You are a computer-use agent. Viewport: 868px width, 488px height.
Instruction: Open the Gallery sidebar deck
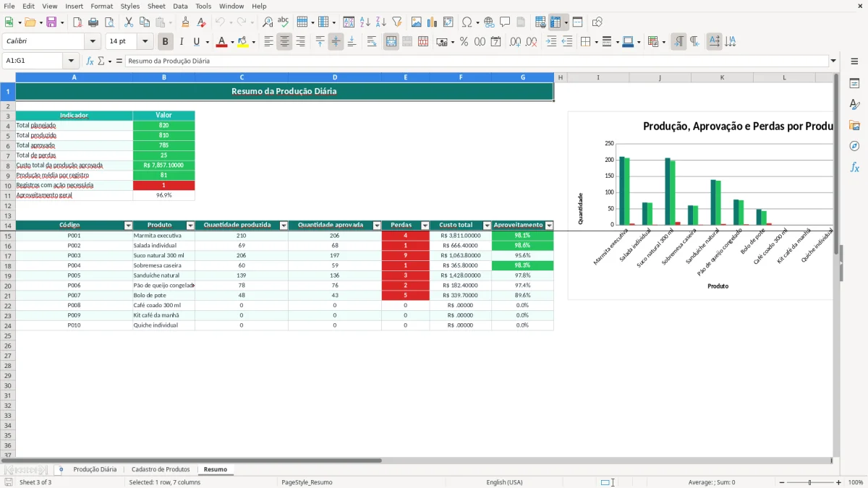pos(854,125)
